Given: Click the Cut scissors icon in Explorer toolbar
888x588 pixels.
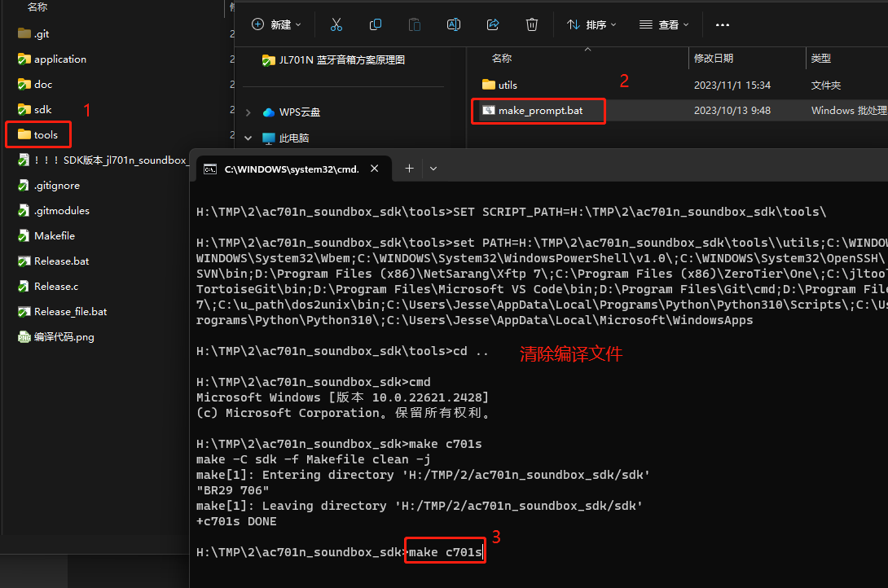Looking at the screenshot, I should [x=336, y=24].
